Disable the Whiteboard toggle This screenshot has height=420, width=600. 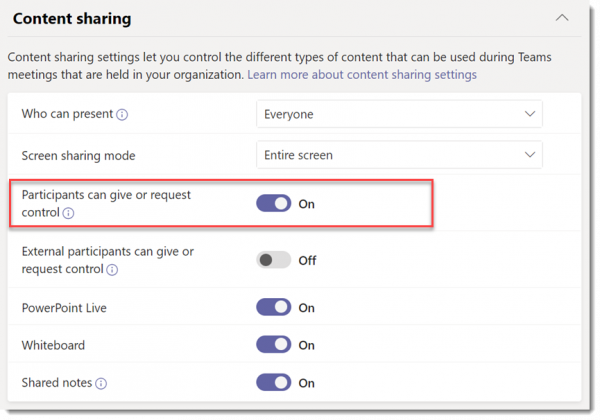click(x=274, y=345)
